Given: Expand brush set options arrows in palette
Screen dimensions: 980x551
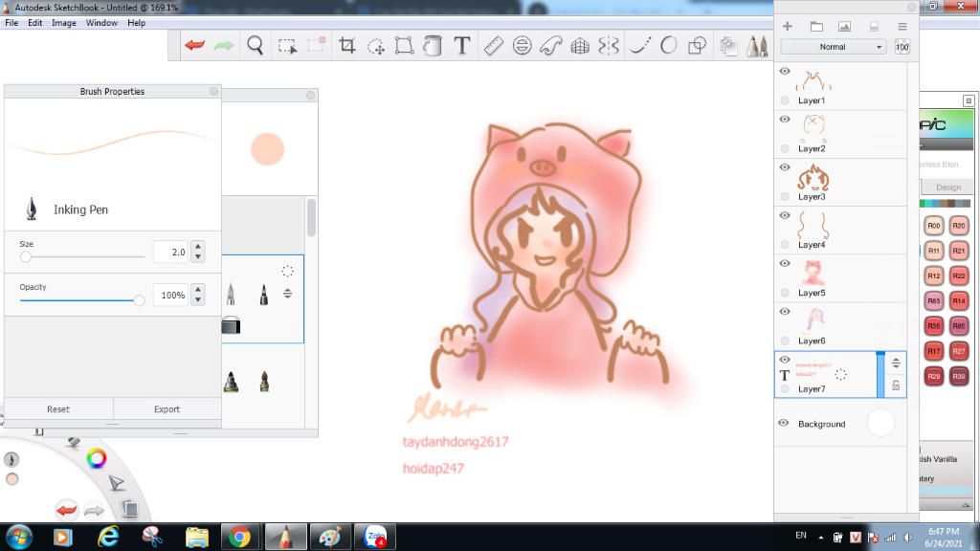Looking at the screenshot, I should (287, 293).
